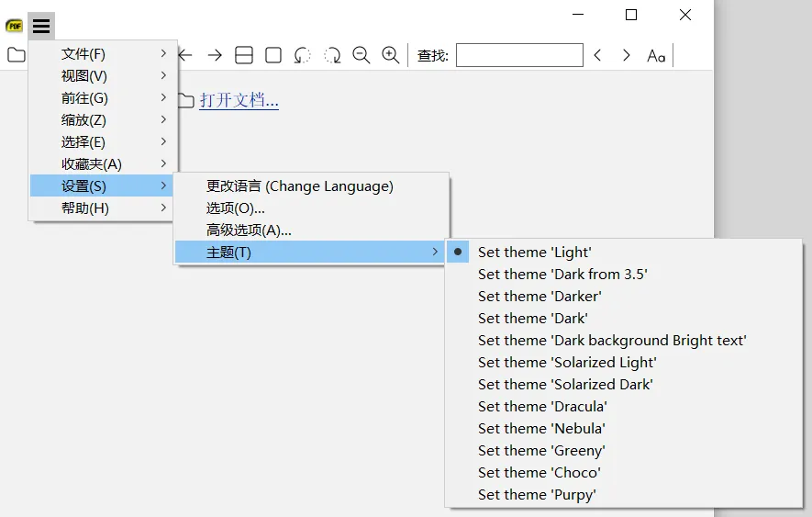Screen dimensions: 812x517
Task: Find previous match arrow
Action: (597, 55)
